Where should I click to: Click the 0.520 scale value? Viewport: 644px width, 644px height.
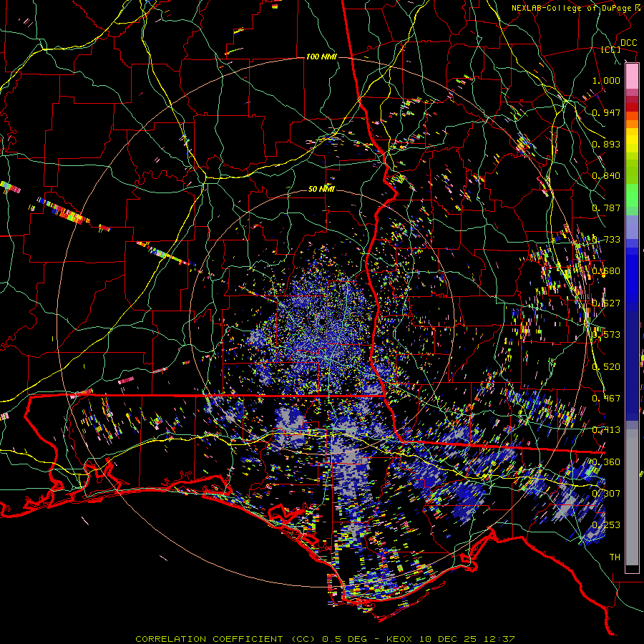pyautogui.click(x=606, y=366)
